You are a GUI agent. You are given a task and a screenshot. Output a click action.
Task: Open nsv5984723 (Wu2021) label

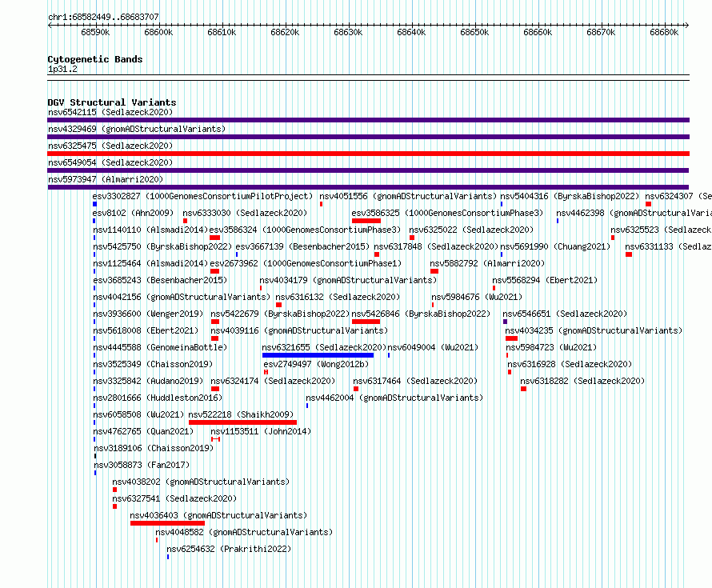pyautogui.click(x=551, y=347)
